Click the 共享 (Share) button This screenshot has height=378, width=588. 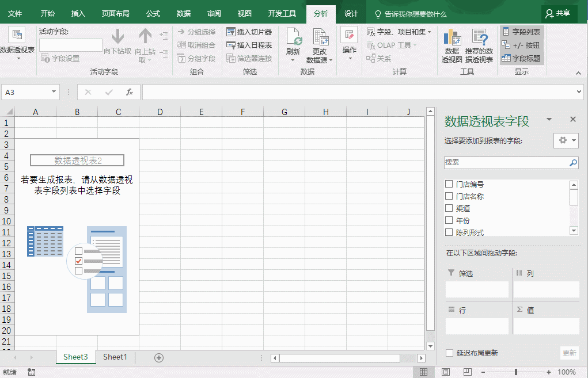point(559,14)
